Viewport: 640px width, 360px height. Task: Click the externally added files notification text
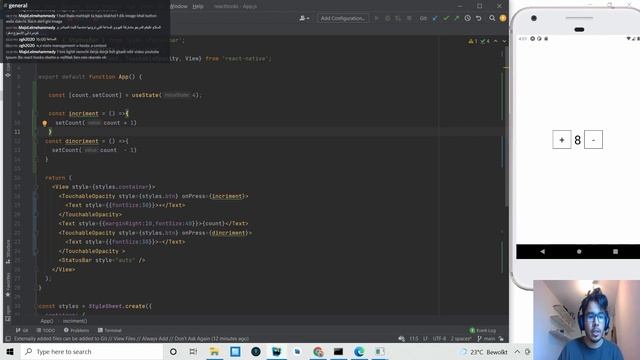click(x=131, y=339)
